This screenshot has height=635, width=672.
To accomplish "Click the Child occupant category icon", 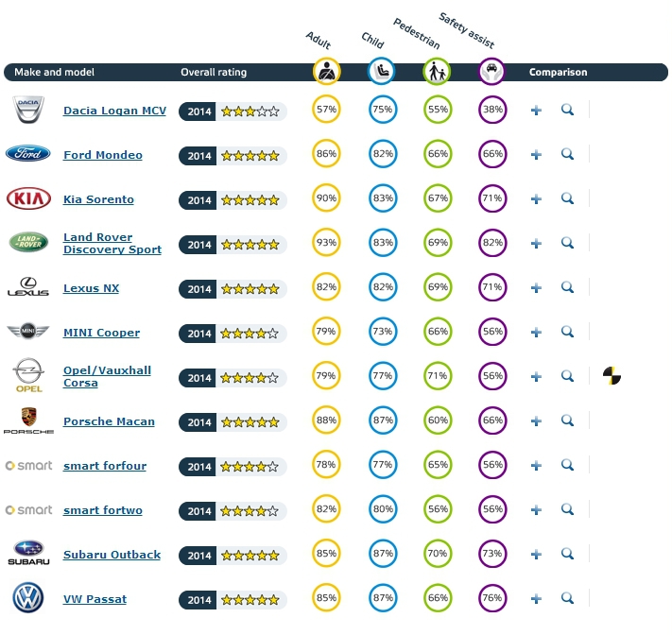I will click(382, 72).
